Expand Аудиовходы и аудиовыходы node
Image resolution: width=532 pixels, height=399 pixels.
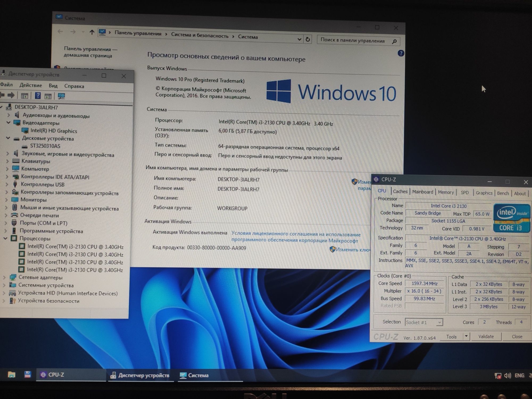9,115
